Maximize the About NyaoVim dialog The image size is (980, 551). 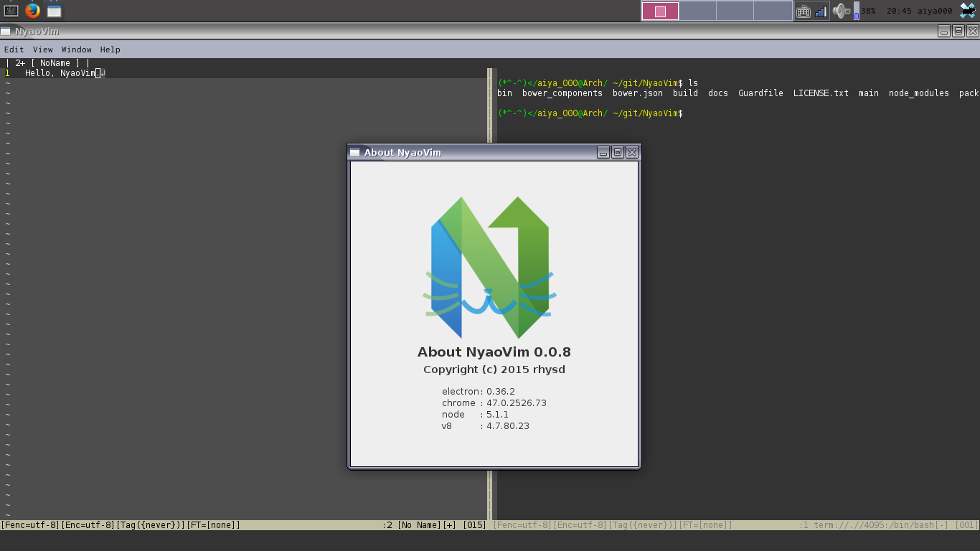[x=618, y=152]
